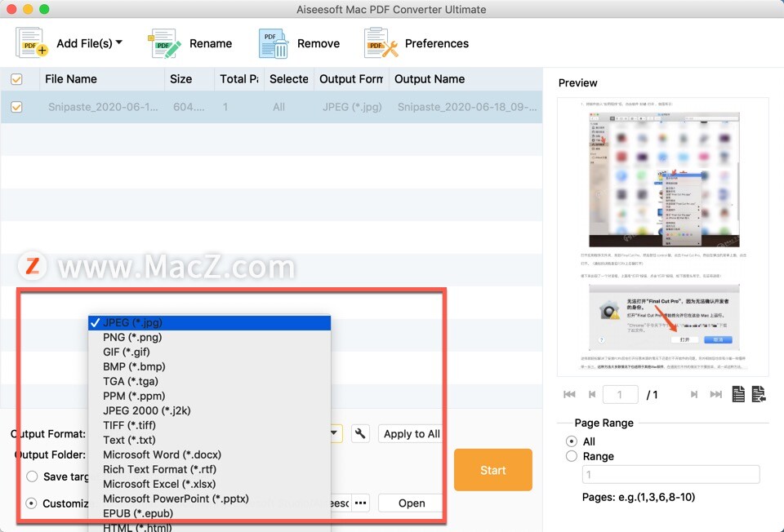Select the All page range radio
The width and height of the screenshot is (784, 532).
tap(572, 441)
